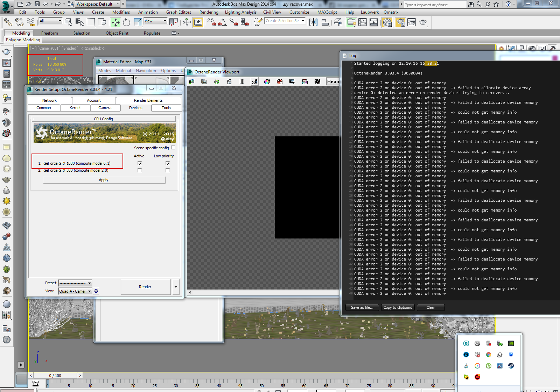
Task: Open the Material Editor checkered-sphere icon
Action: click(x=387, y=22)
